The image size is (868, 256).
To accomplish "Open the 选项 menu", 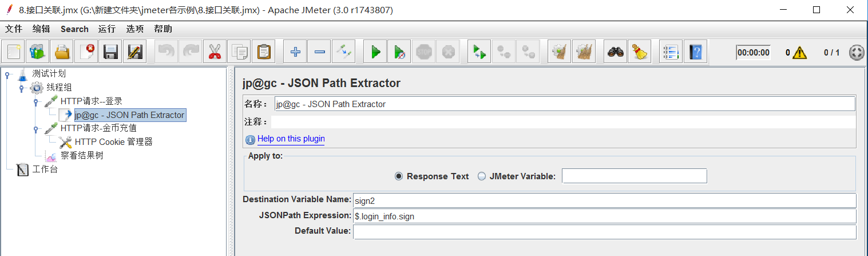I will point(135,29).
